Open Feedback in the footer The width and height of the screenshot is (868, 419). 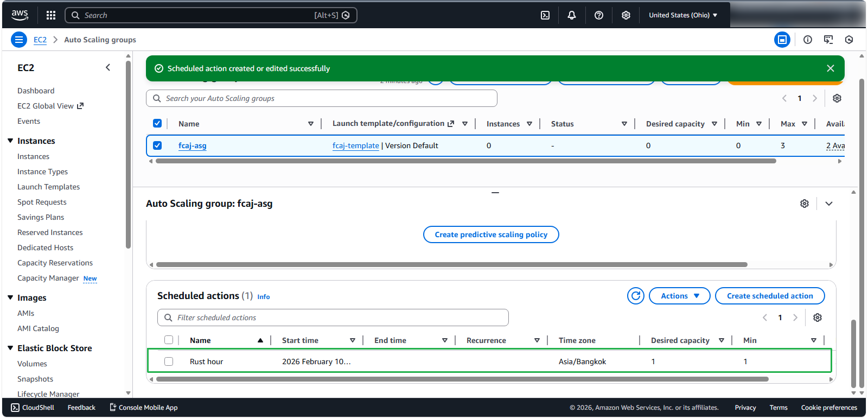tap(81, 408)
